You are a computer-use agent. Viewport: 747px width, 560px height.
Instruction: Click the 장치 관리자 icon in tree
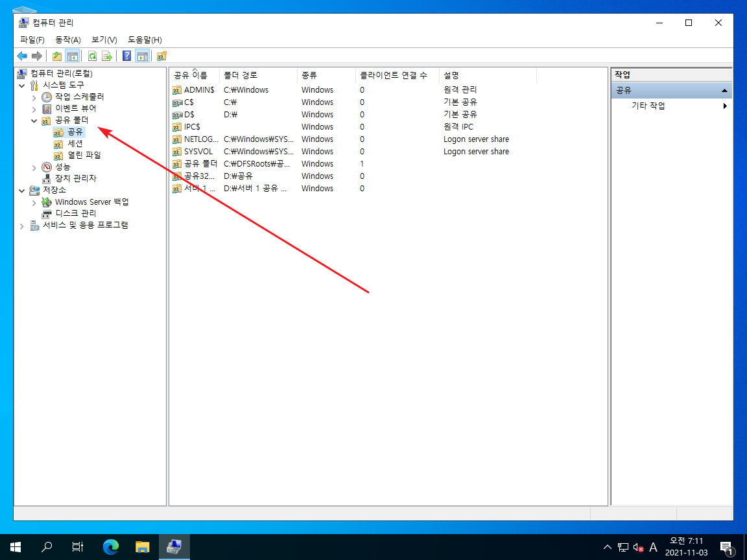pyautogui.click(x=46, y=179)
